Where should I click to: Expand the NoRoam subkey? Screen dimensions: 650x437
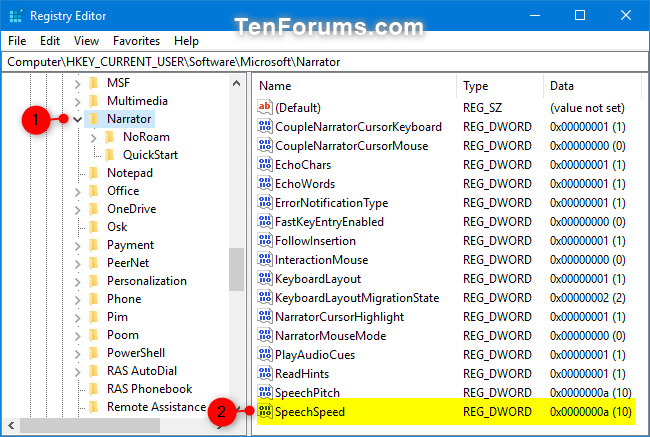click(x=94, y=138)
